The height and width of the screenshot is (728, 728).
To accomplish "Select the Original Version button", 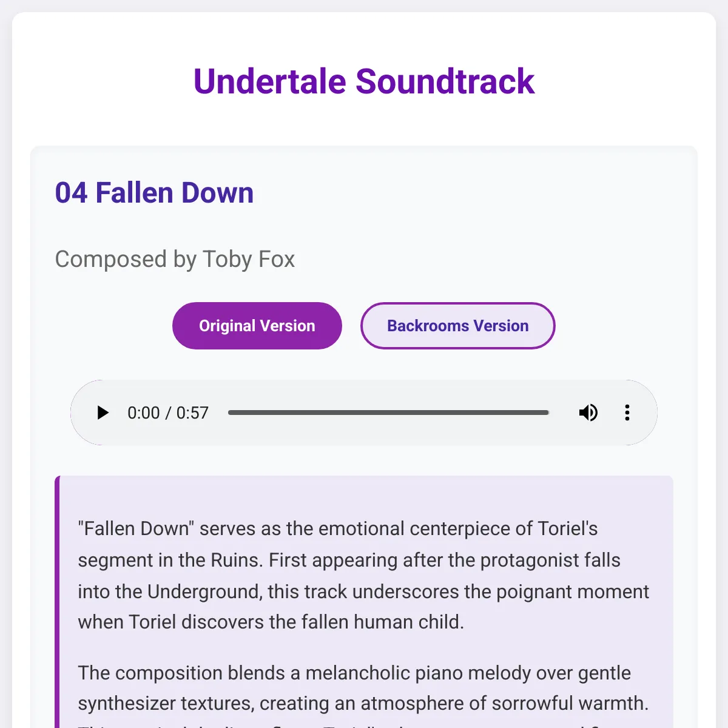I will point(257,326).
